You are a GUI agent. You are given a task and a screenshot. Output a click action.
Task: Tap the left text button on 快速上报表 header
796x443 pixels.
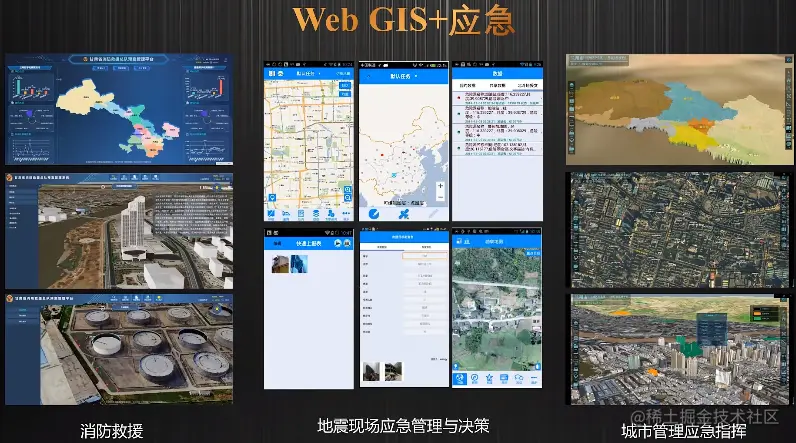(277, 244)
